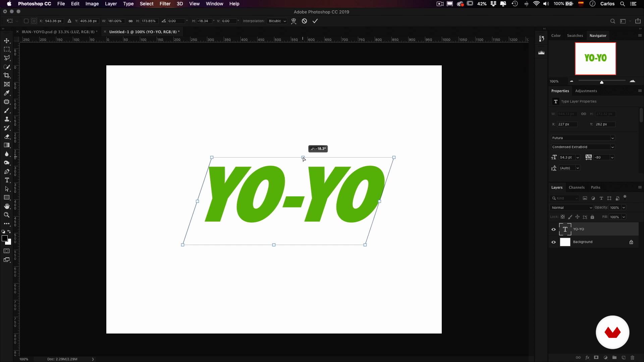Open the Interpolation Bicubic dropdown
This screenshot has width=644, height=362.
(x=277, y=21)
